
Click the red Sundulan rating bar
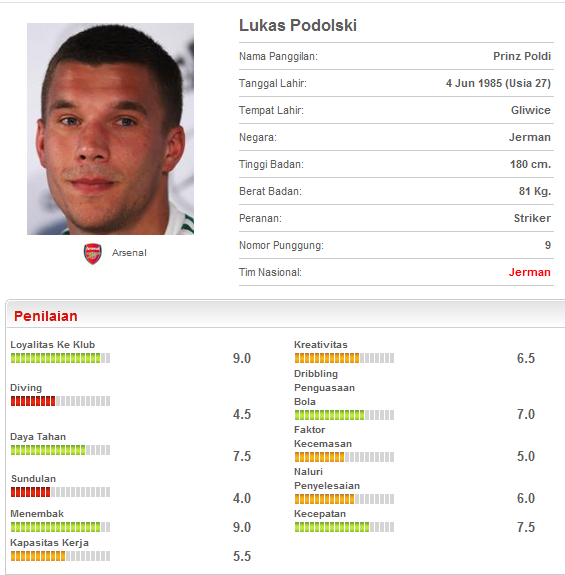(60, 492)
